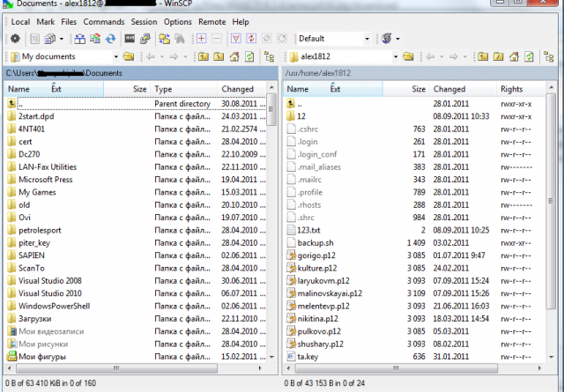Expand the queue dropdown arrow in main toolbar

pyautogui.click(x=61, y=39)
